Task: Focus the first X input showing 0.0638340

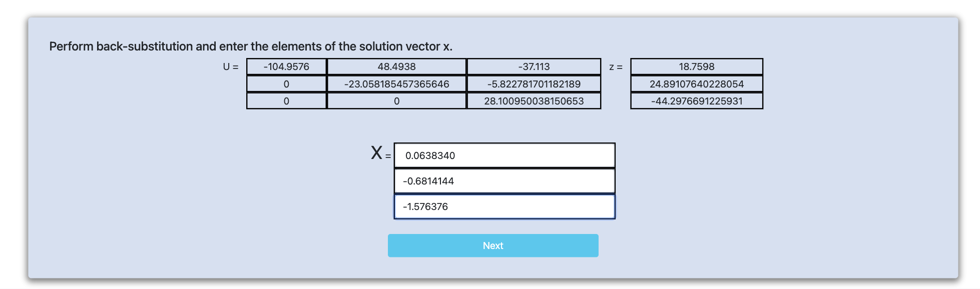Action: (504, 155)
